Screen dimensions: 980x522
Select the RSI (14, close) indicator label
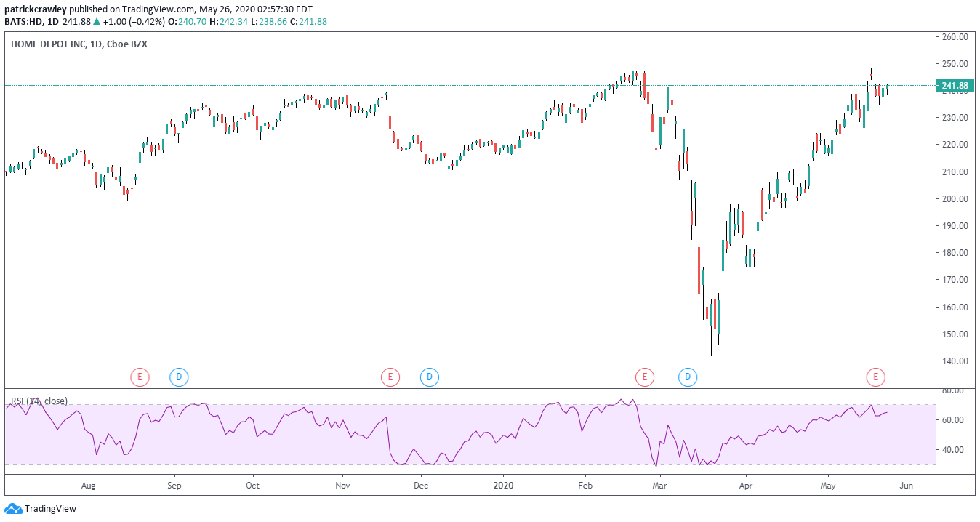coord(39,401)
